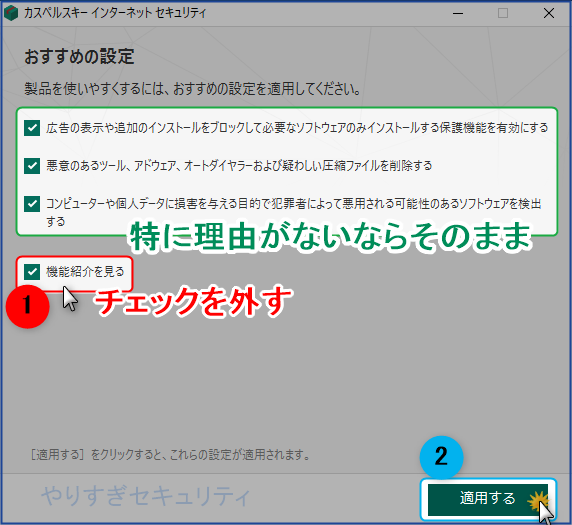Click the おすすめの設定 heading

[x=79, y=57]
